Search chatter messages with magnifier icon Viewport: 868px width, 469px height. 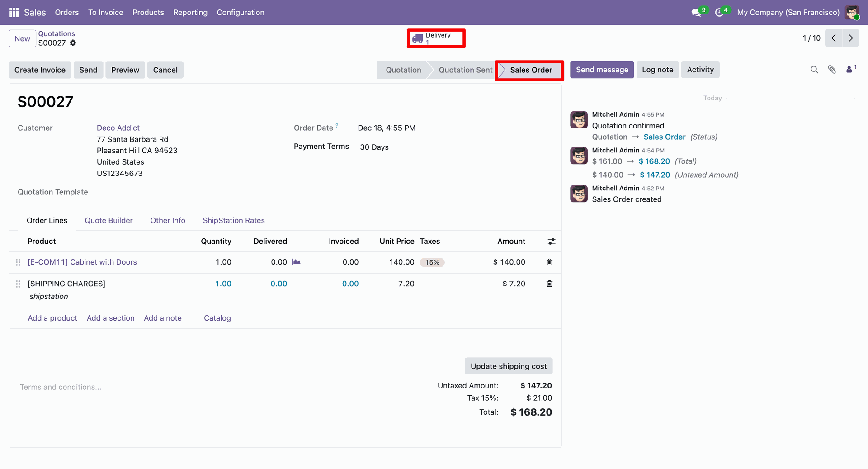[x=814, y=70]
